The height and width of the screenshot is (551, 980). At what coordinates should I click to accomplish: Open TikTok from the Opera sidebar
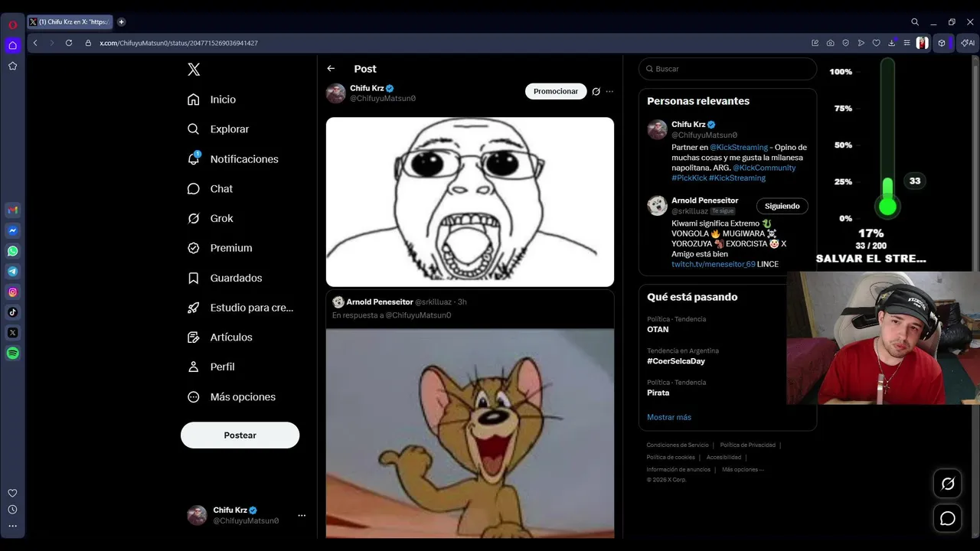pos(12,312)
